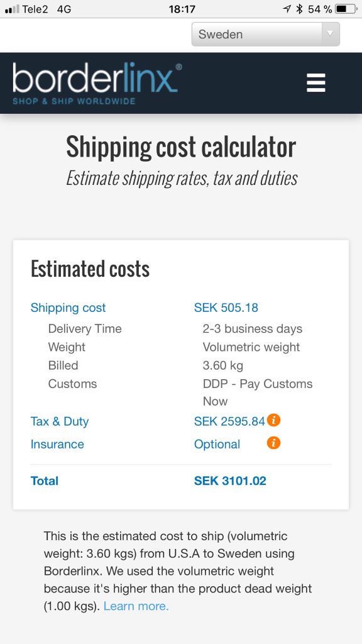This screenshot has width=362, height=644.
Task: Tap the Bluetooth status icon
Action: coord(300,9)
